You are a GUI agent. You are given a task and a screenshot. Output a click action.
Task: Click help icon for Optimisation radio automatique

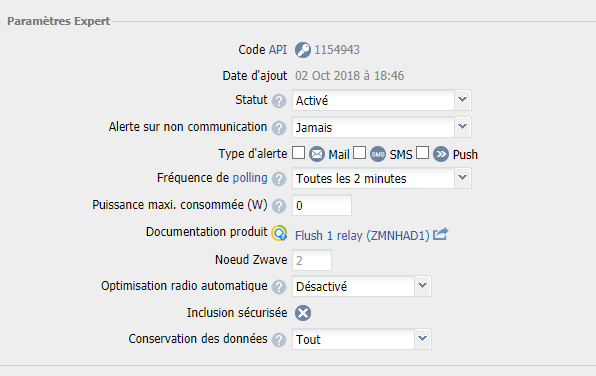coord(279,287)
